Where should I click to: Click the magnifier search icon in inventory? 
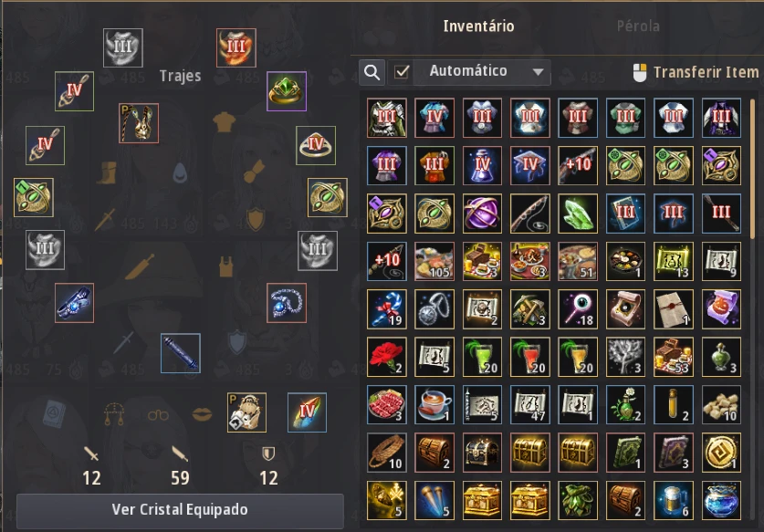[x=372, y=73]
